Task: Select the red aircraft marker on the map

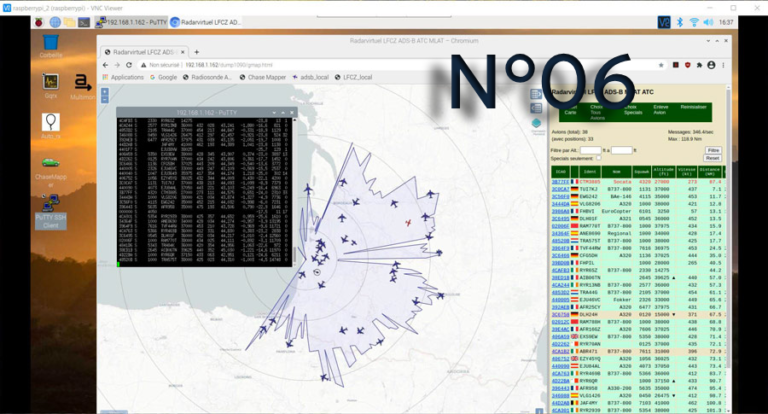Action: point(408,223)
